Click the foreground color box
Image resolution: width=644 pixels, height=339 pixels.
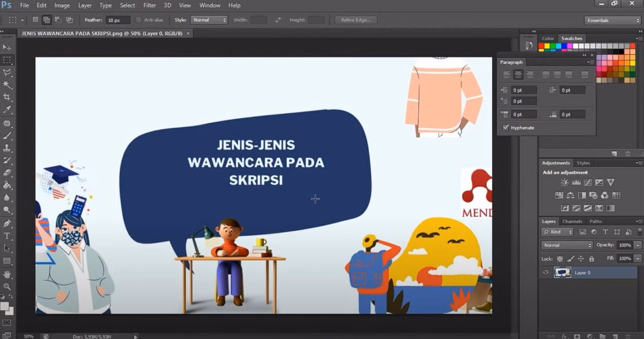pos(5,306)
